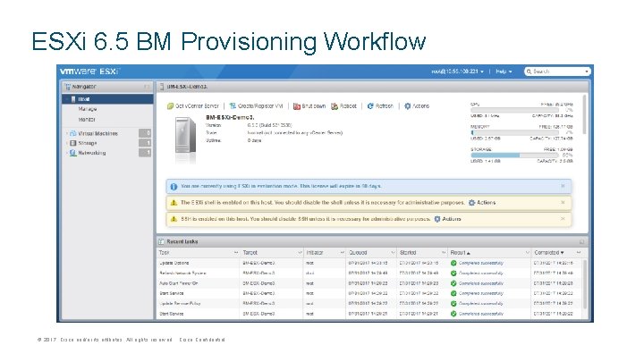Click the host server tower image
This screenshot has width=644, height=362.
click(x=186, y=136)
